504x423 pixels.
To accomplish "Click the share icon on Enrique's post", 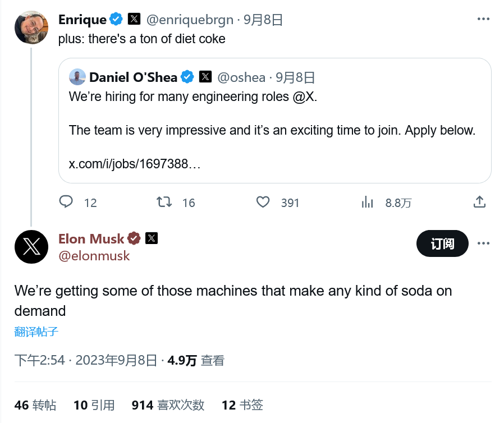I will pos(479,202).
